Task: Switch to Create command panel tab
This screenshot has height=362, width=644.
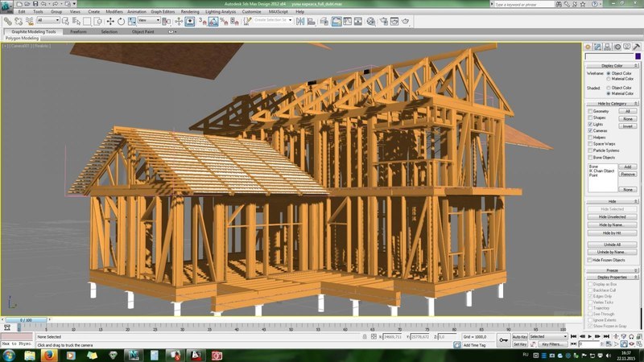Action: (588, 47)
